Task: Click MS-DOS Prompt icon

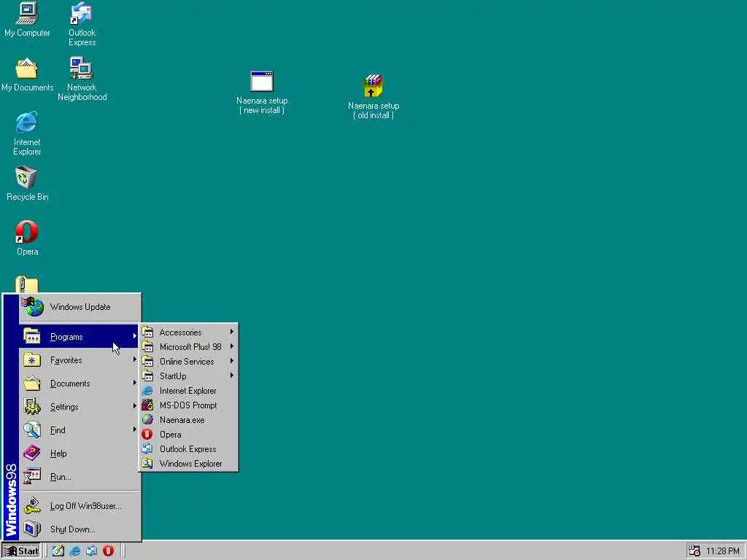Action: pyautogui.click(x=147, y=405)
